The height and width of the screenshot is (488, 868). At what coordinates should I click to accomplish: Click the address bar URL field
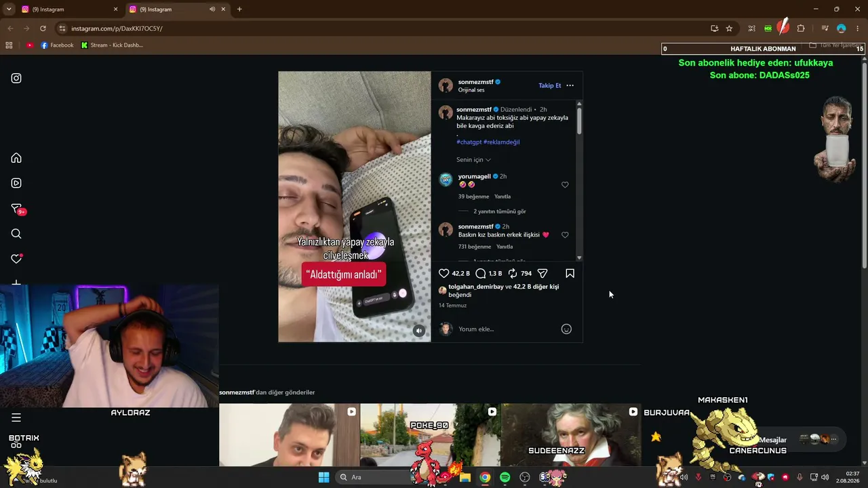(x=387, y=28)
